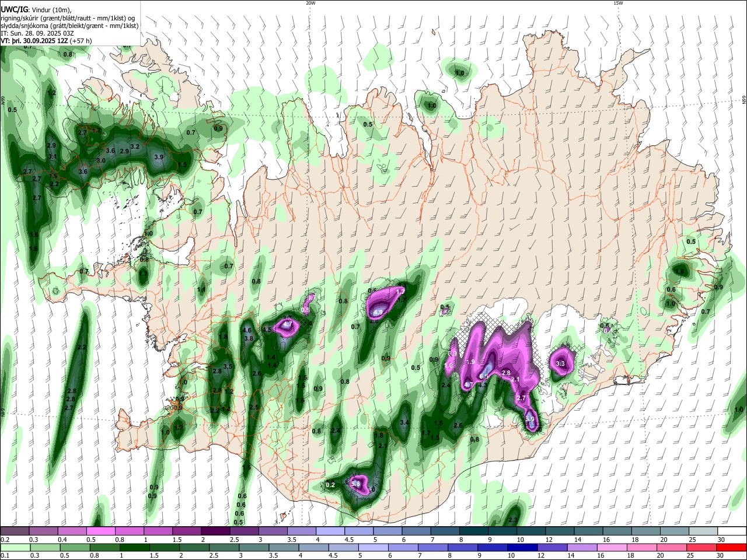Viewport: 747px width, 560px height.
Task: Select the 3.4 rain value on the map
Action: [404, 423]
